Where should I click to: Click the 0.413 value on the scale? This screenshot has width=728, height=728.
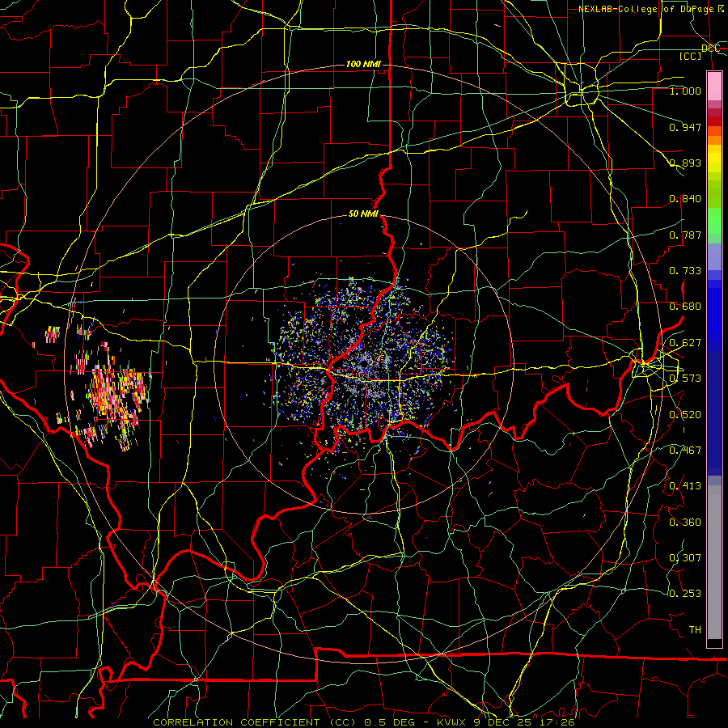click(685, 486)
